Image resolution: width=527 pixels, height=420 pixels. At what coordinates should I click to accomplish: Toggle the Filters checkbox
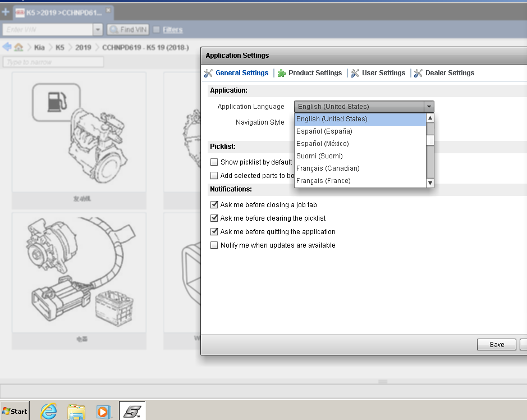click(156, 30)
